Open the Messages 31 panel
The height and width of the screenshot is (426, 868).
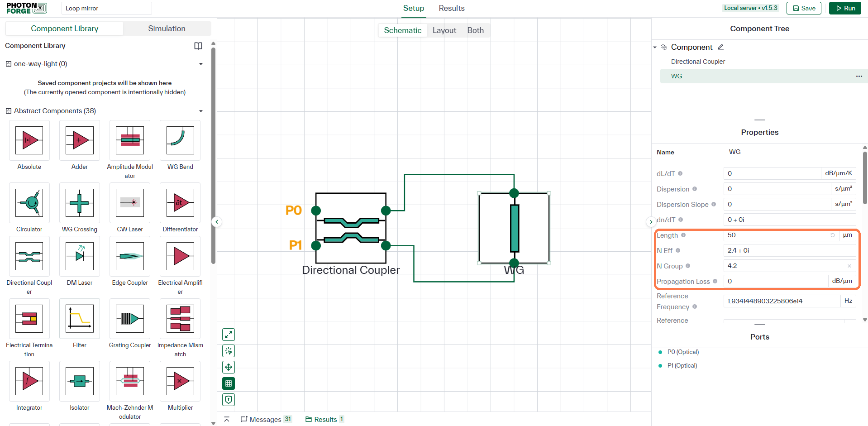coord(266,419)
